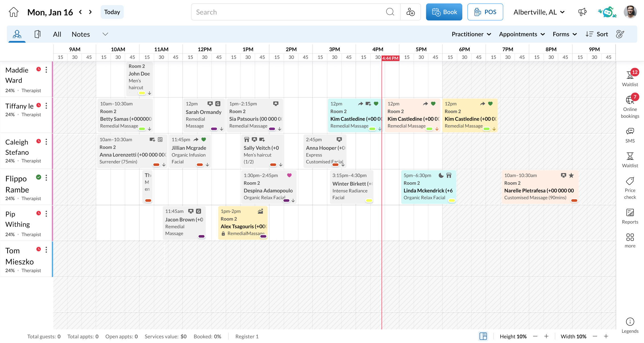Image resolution: width=644 pixels, height=343 pixels.
Task: Toggle split layout view icon
Action: (483, 336)
